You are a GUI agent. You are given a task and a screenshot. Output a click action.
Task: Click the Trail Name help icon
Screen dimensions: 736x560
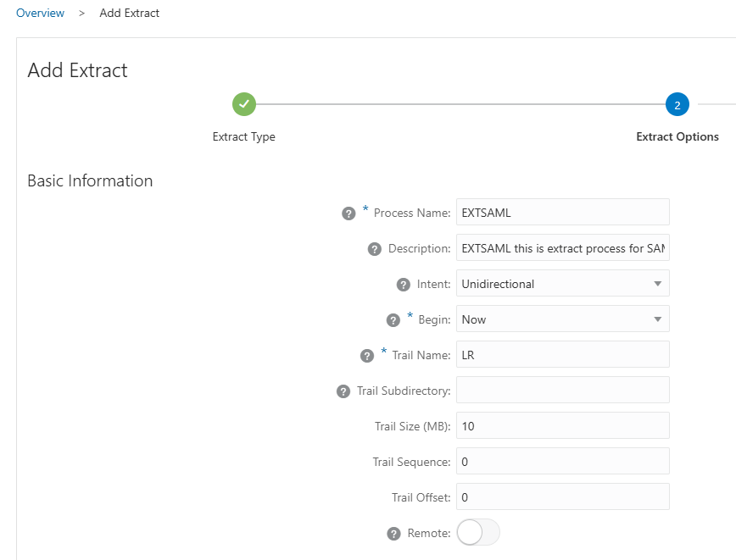click(367, 356)
